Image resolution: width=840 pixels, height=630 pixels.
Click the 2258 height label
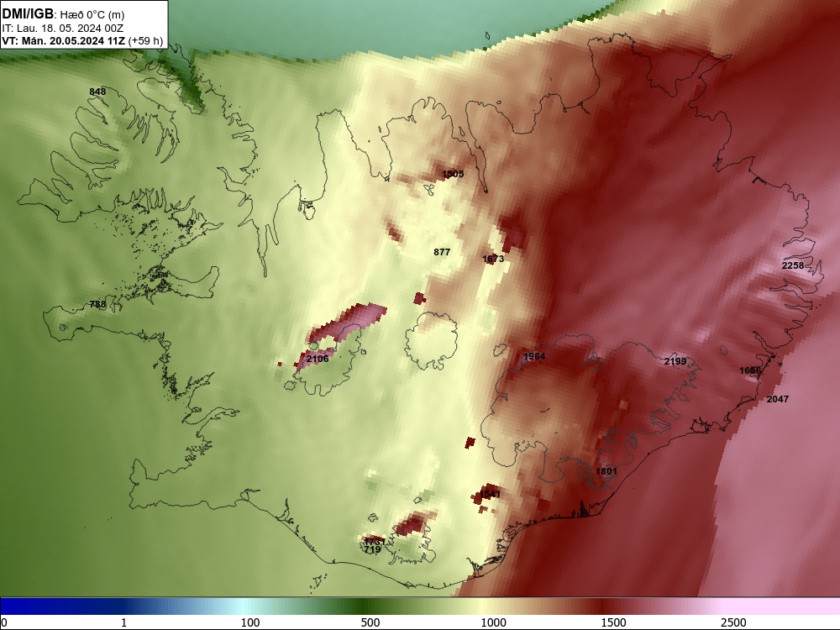(793, 265)
